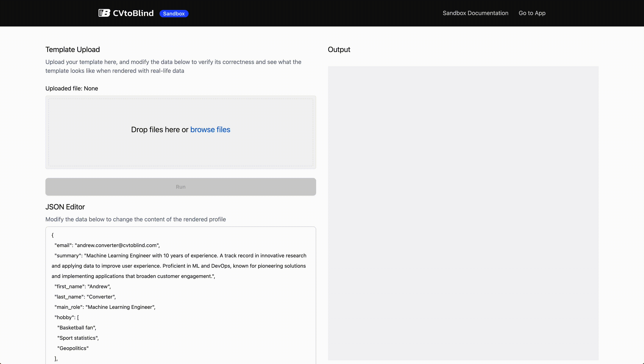The height and width of the screenshot is (364, 644).
Task: Click the "last_name": "Converter" line
Action: [x=85, y=297]
